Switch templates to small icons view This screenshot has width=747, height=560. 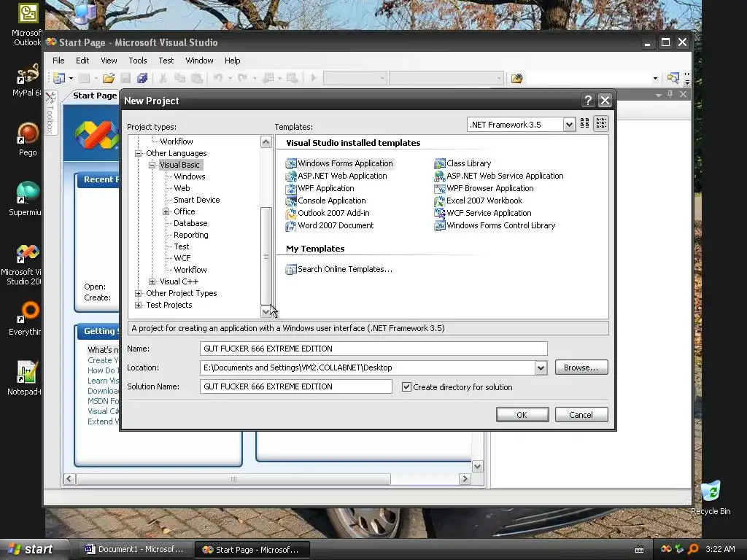pyautogui.click(x=601, y=123)
